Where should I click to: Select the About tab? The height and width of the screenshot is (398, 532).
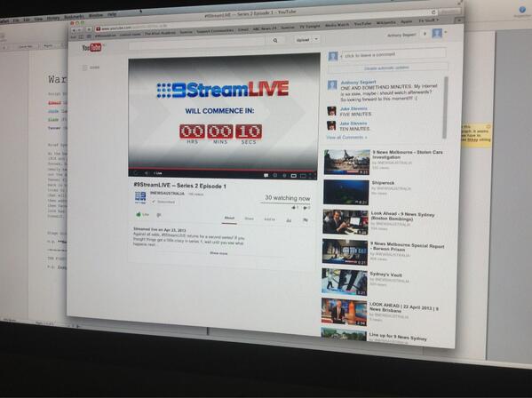229,219
